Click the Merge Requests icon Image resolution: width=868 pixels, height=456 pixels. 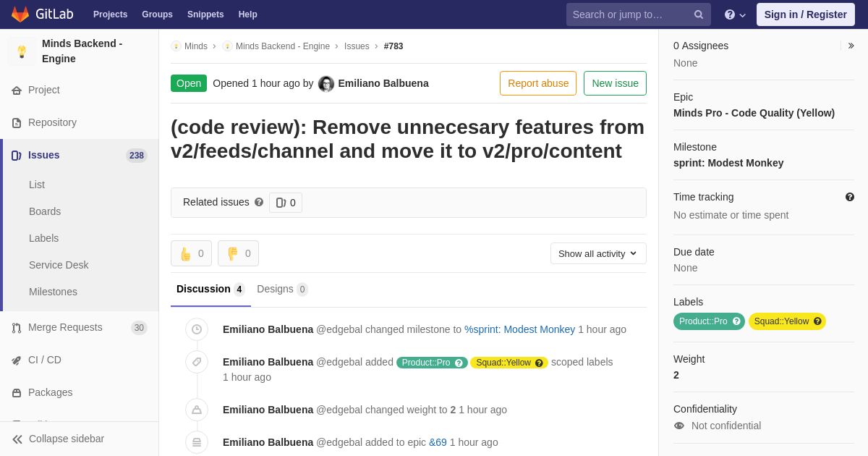click(17, 328)
